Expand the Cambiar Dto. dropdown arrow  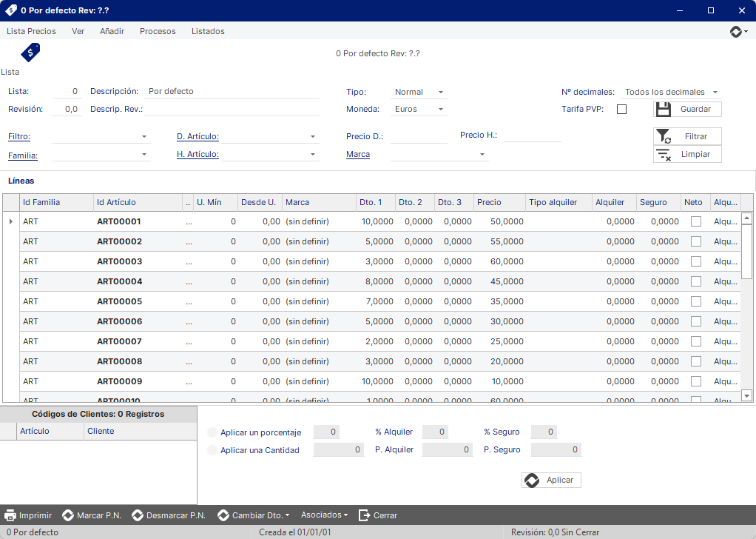pyautogui.click(x=287, y=515)
